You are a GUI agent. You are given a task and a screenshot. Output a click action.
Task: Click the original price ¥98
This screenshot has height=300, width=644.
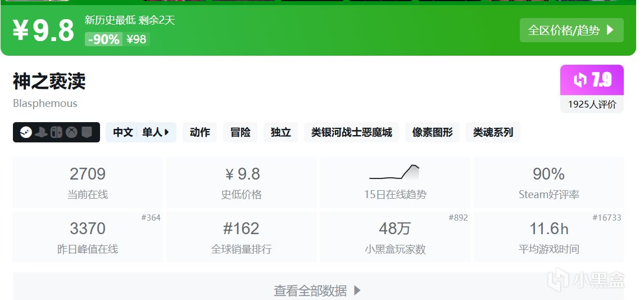pyautogui.click(x=137, y=39)
